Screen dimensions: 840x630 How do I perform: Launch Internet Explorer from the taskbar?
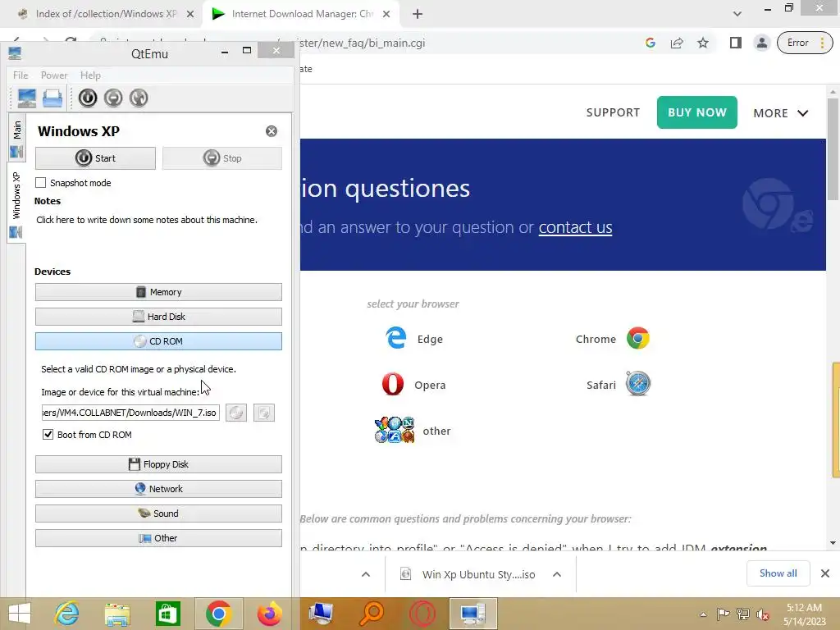click(67, 614)
